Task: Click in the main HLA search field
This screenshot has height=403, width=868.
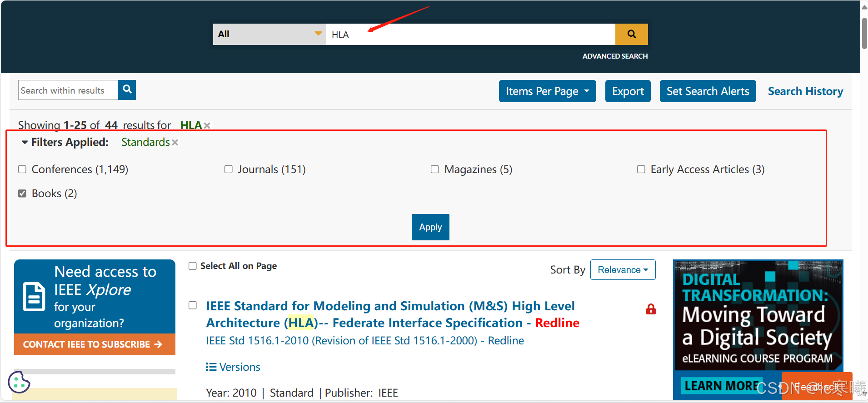Action: tap(470, 34)
